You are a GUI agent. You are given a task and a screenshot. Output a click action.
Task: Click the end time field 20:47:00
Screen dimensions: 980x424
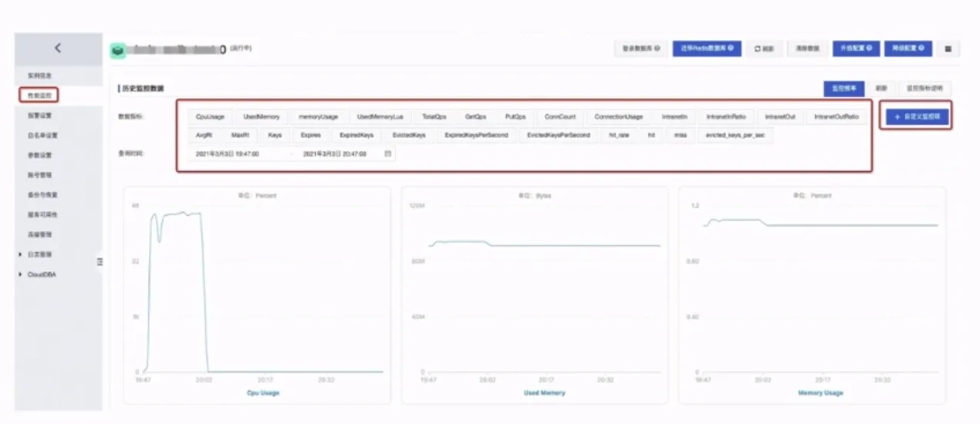point(334,153)
